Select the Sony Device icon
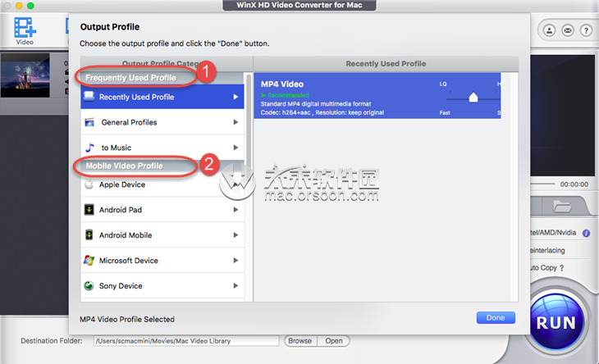The width and height of the screenshot is (599, 364). point(89,285)
